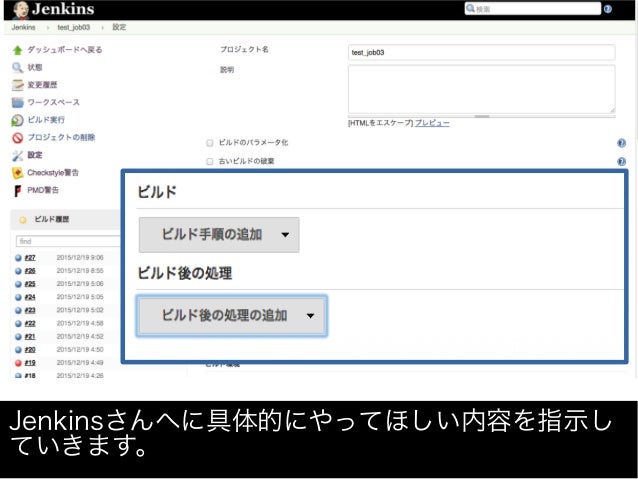Viewport: 638px width, 479px height.
Task: Click the プレビュー link
Action: 432,123
